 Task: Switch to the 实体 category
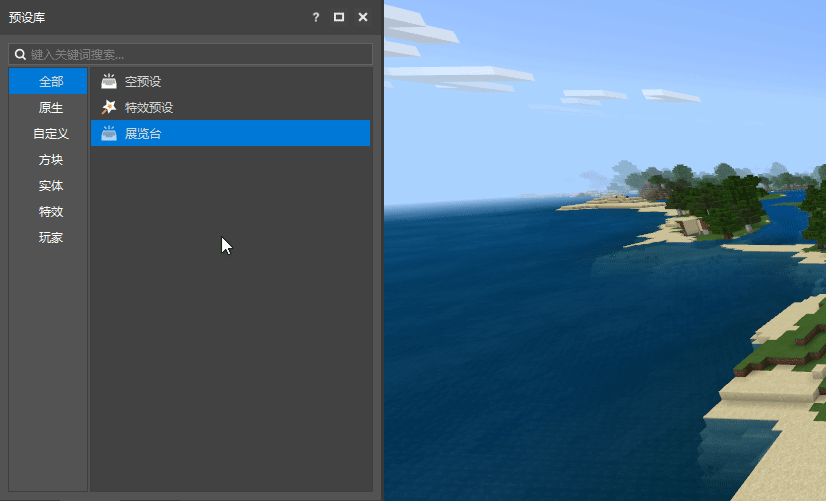point(48,185)
